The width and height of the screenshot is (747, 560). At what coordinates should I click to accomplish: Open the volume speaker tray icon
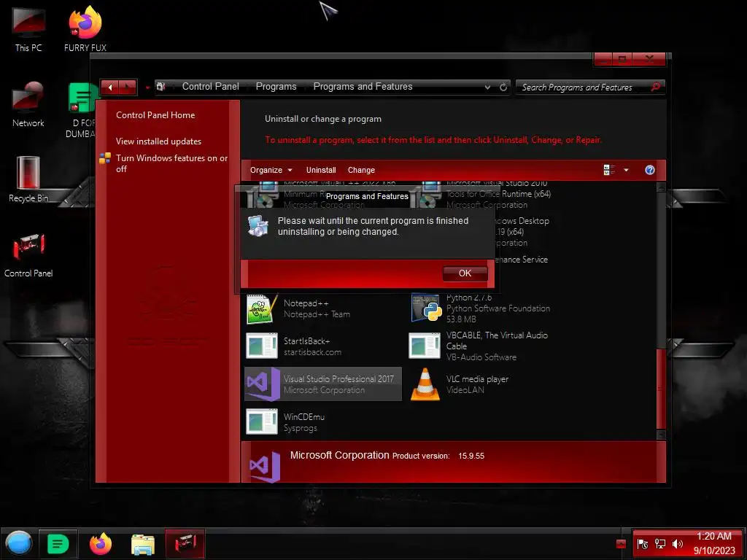[677, 544]
